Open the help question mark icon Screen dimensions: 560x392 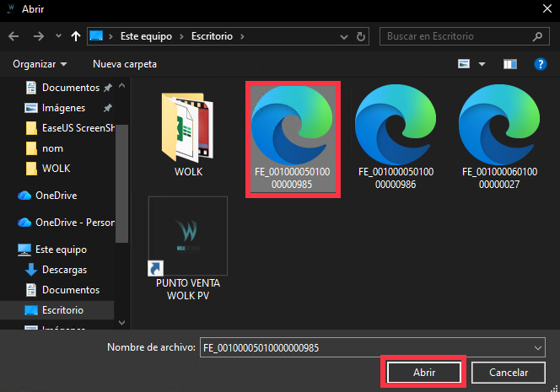541,64
